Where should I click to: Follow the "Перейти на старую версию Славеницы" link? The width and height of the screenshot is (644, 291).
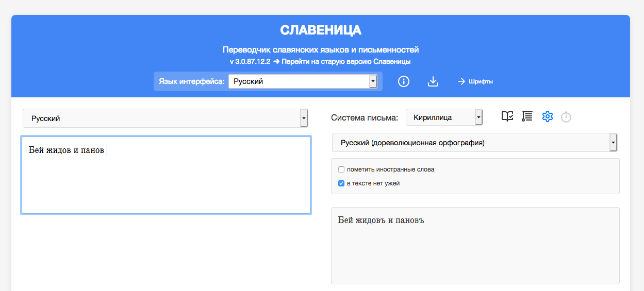346,61
